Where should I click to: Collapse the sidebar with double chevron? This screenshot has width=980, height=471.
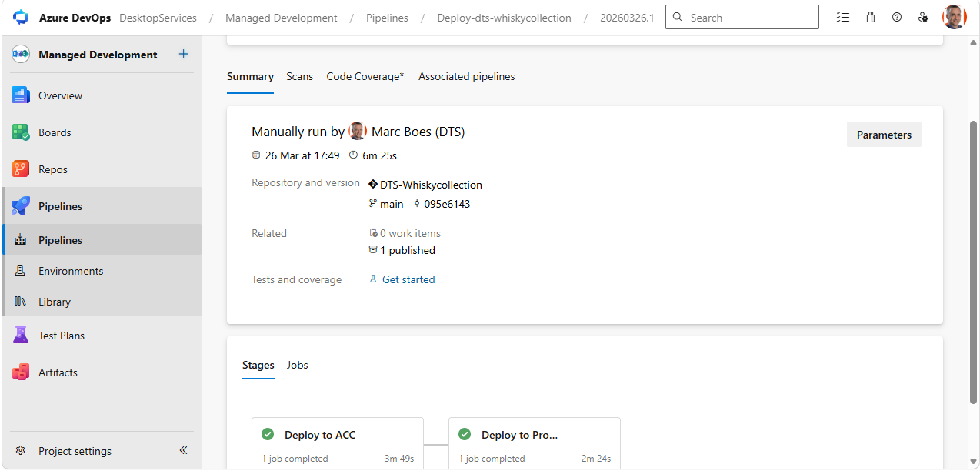(x=183, y=451)
